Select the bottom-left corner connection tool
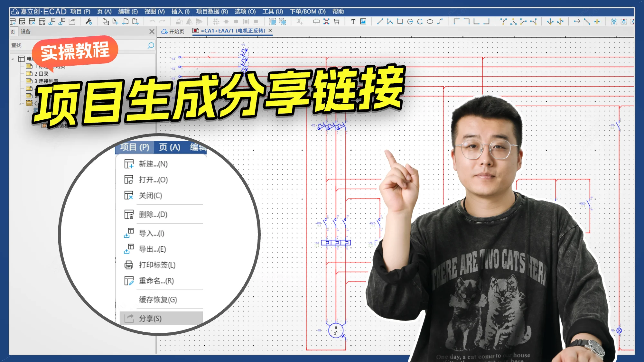This screenshot has height=362, width=644. point(477,22)
